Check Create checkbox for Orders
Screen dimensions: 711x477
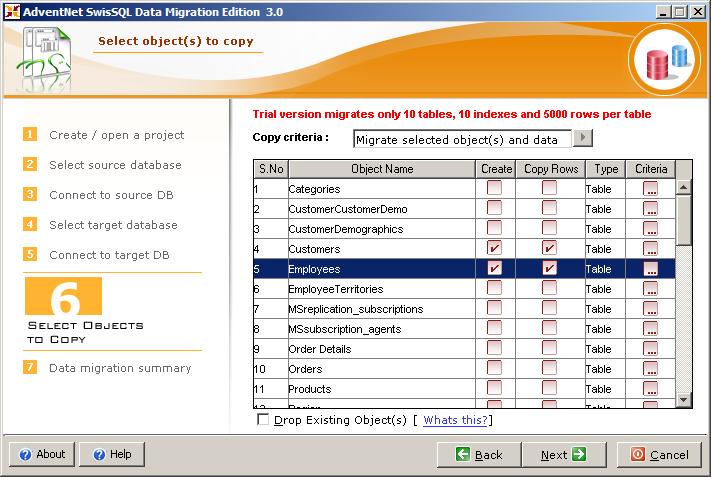(494, 368)
